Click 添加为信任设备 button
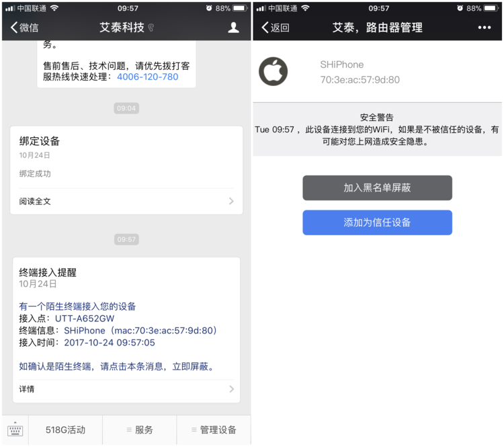Image resolution: width=504 pixels, height=447 pixels. (378, 222)
